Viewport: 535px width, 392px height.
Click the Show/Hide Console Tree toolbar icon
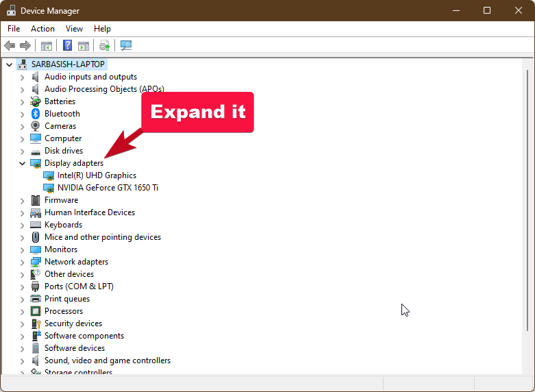click(47, 45)
